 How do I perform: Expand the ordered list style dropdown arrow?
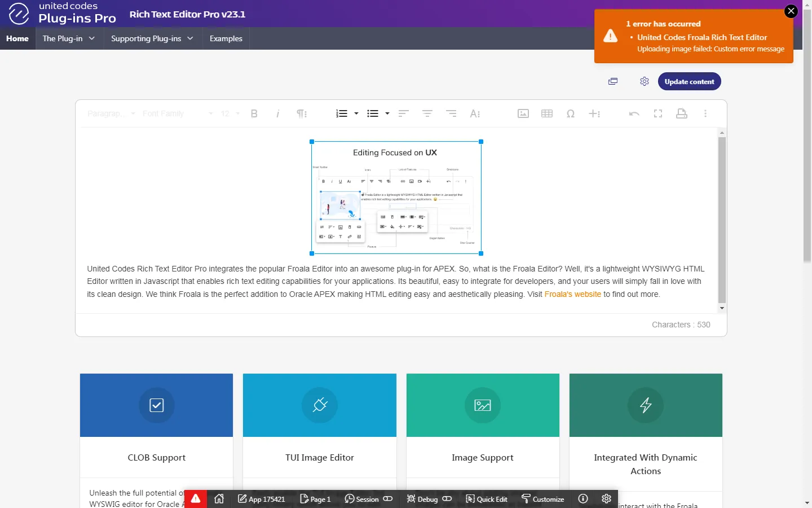[x=356, y=113]
